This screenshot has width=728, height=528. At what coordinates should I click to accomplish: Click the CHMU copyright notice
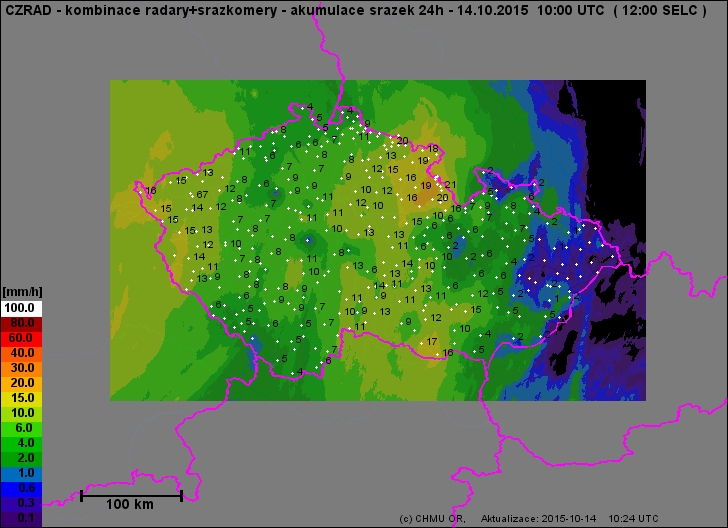[x=432, y=518]
